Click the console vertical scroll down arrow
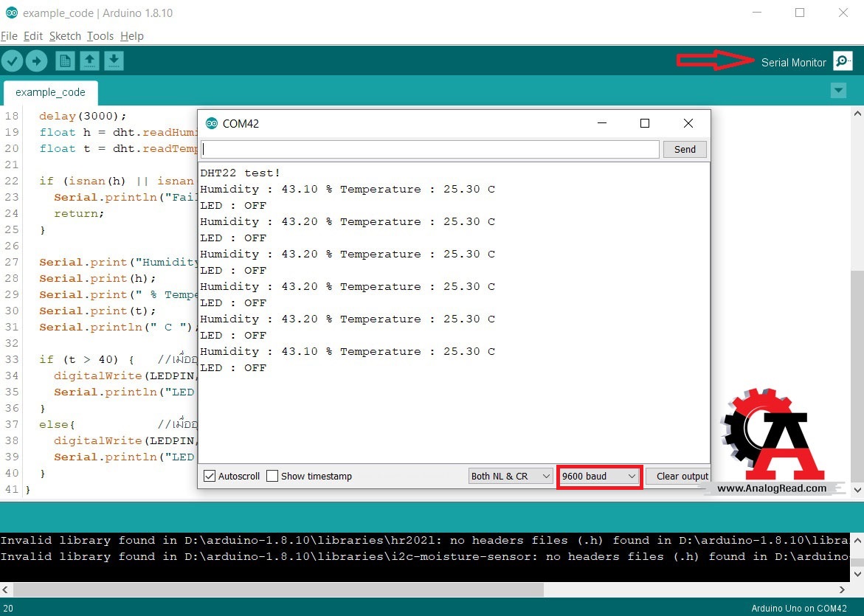 (857, 574)
